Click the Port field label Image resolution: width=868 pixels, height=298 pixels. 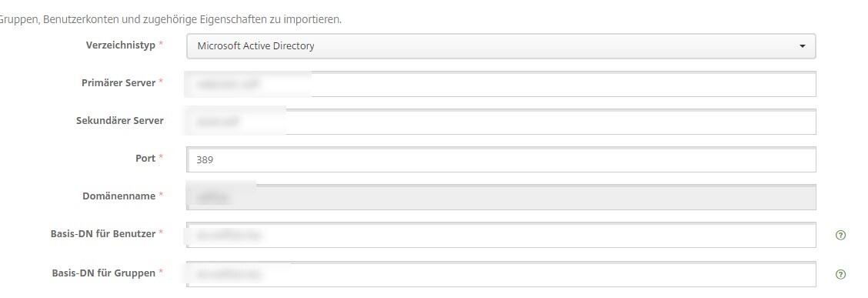(145, 158)
